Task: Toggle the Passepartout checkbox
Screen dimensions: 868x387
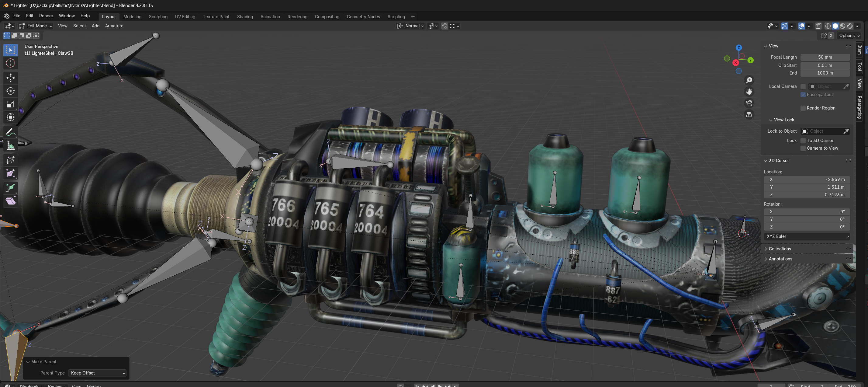Action: tap(803, 95)
